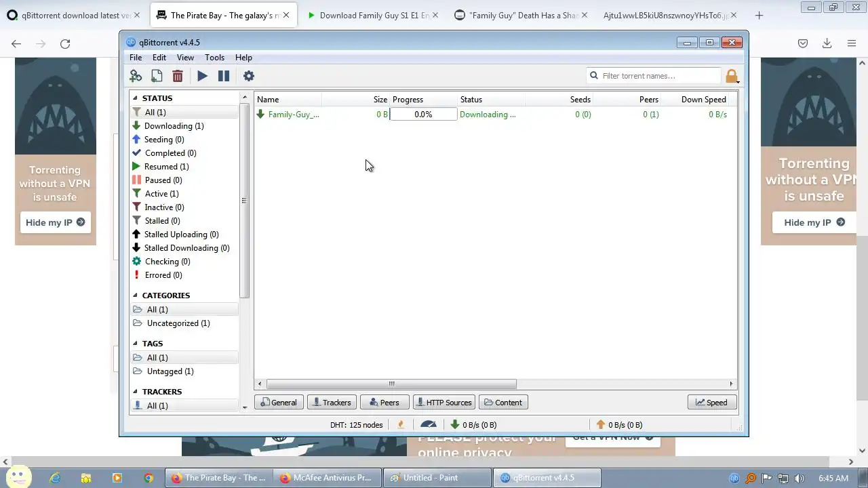Click the 0.0% progress bar of torrent
Screen dimensions: 868x488
pos(423,115)
